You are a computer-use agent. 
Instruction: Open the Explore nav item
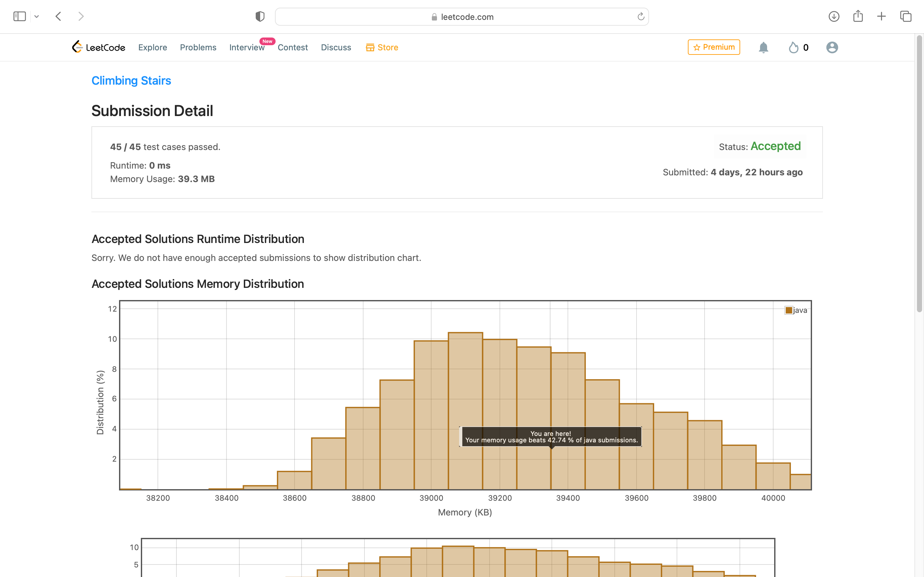(x=152, y=47)
